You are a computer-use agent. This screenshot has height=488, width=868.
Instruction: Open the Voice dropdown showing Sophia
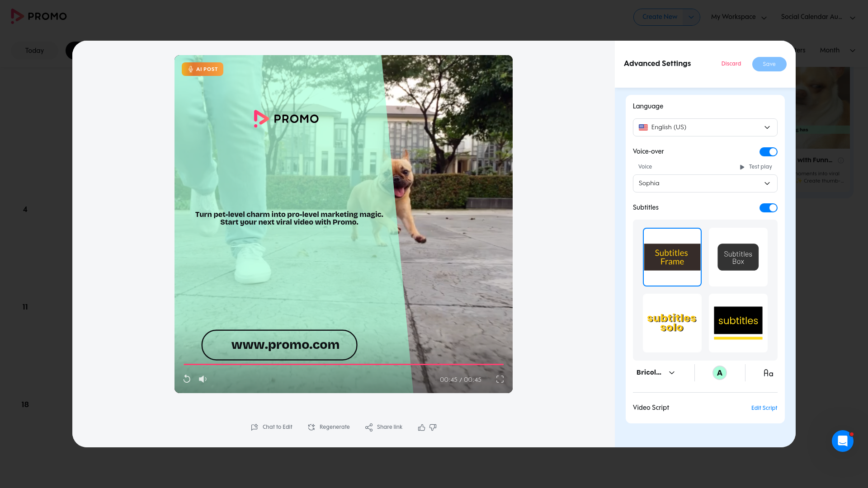pos(705,183)
